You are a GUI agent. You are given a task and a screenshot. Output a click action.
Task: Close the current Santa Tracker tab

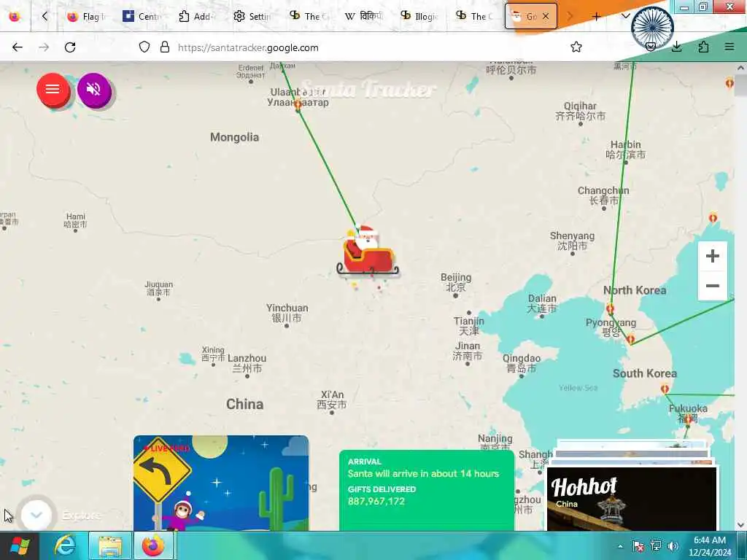point(546,16)
